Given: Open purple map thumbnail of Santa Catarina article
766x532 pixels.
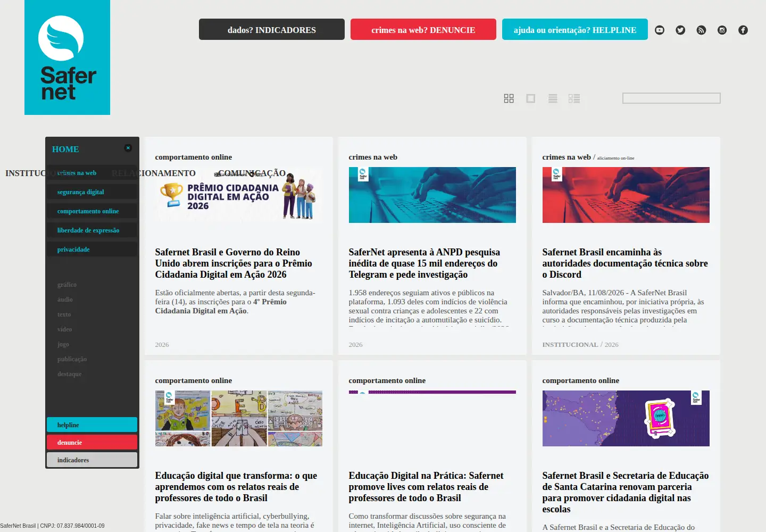Looking at the screenshot, I should coord(626,419).
